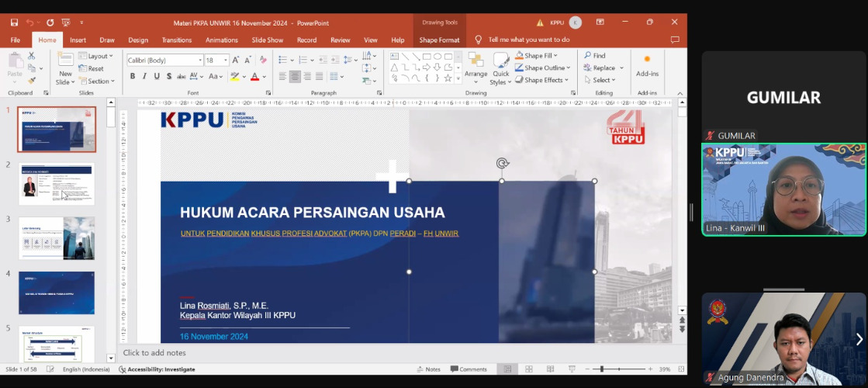Start presentation from beginning icon in quick access toolbar
868x388 pixels.
pos(66,23)
